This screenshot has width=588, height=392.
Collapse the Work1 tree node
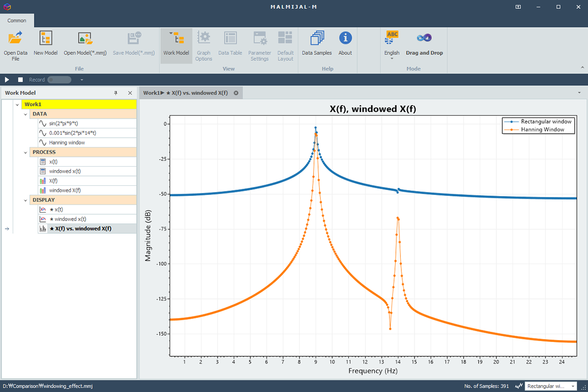[17, 104]
